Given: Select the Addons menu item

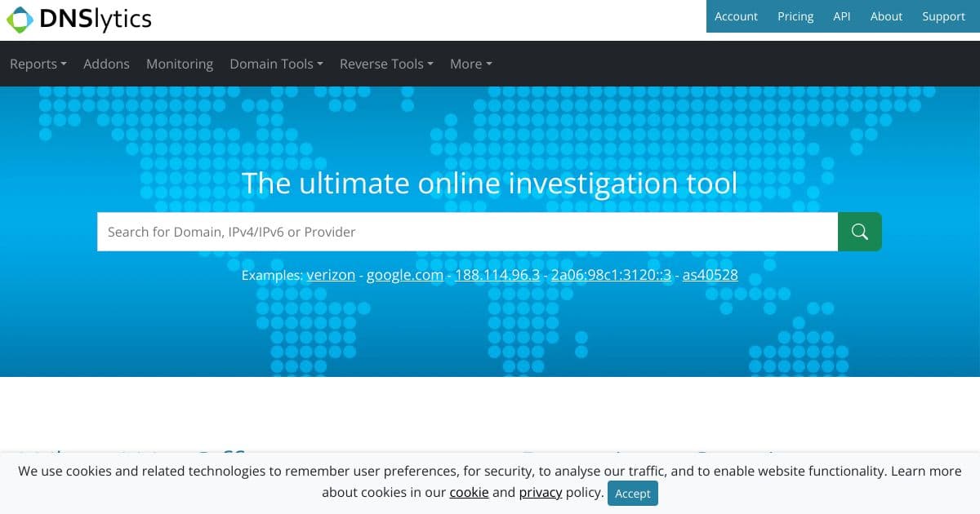Looking at the screenshot, I should pos(106,64).
